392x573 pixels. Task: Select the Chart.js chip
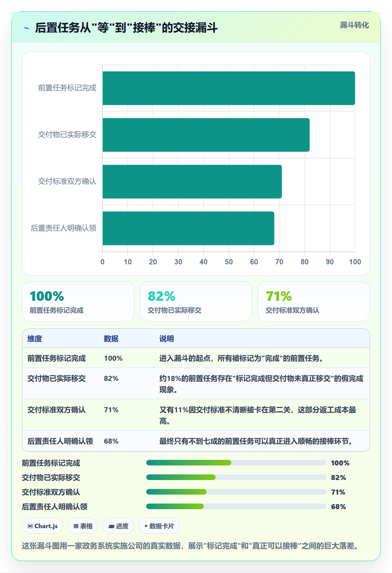point(43,526)
